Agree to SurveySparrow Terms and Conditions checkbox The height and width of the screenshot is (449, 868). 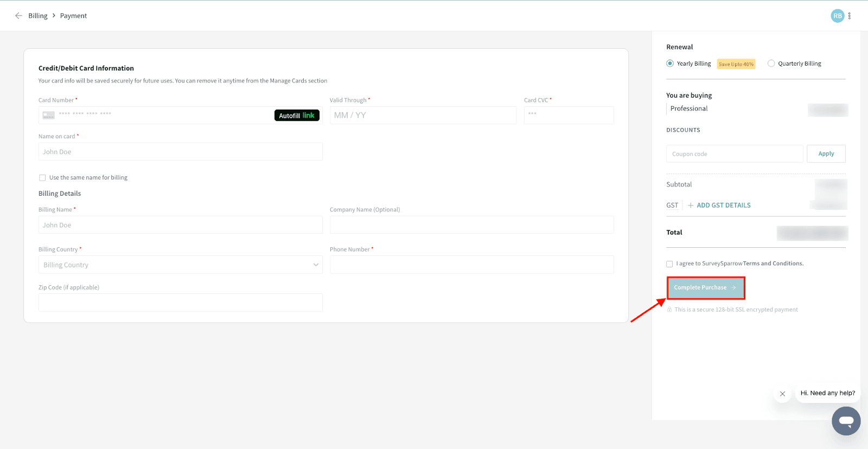point(669,264)
